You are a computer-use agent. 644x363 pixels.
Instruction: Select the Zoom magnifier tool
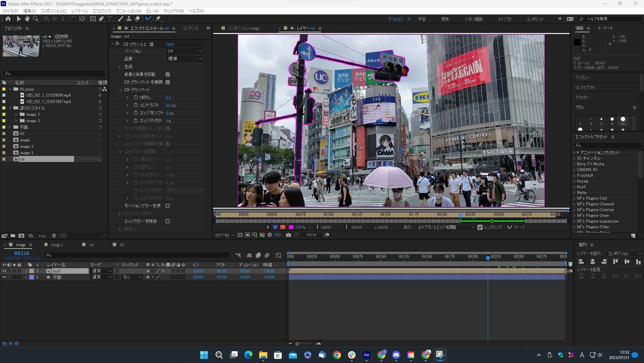[x=35, y=19]
